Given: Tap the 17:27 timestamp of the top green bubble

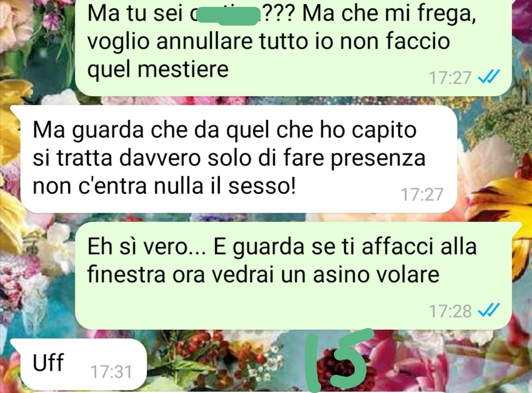Looking at the screenshot, I should (450, 78).
